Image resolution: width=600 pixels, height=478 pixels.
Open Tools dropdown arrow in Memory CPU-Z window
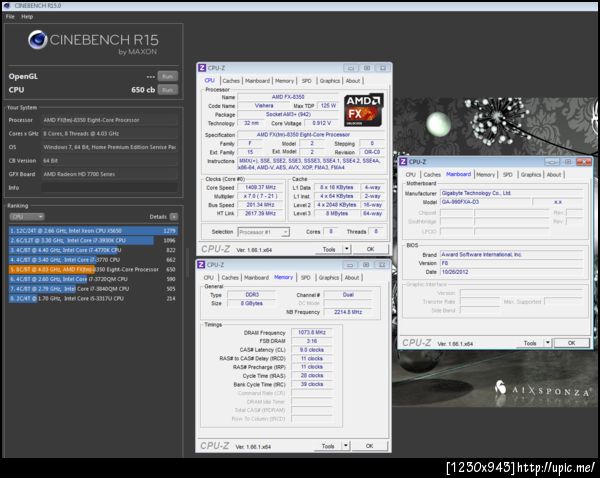(x=346, y=446)
